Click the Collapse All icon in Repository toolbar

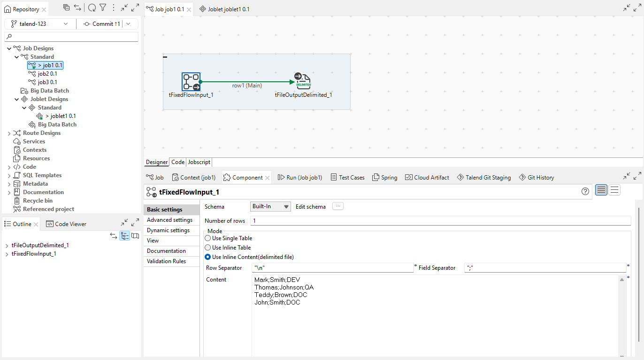click(66, 8)
